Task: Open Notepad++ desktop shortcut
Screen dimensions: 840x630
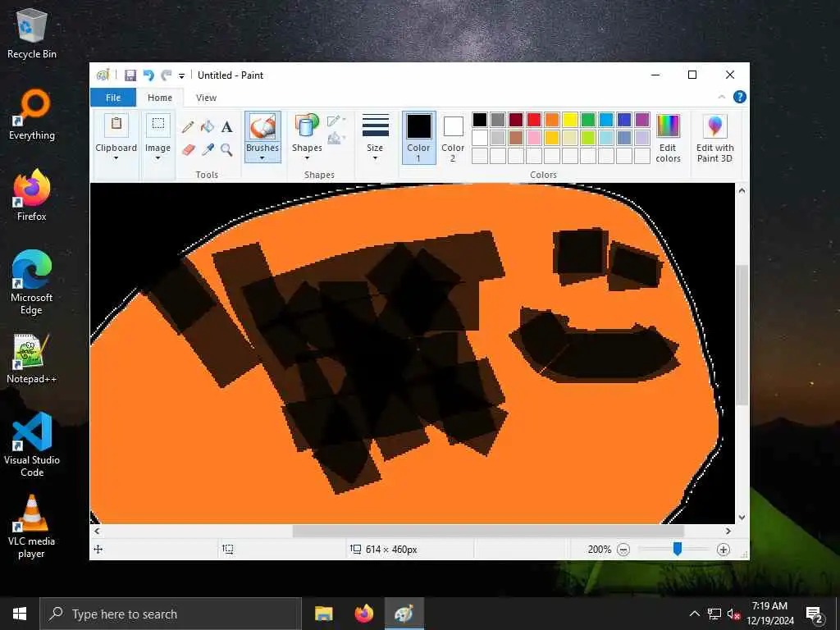Action: click(x=32, y=359)
